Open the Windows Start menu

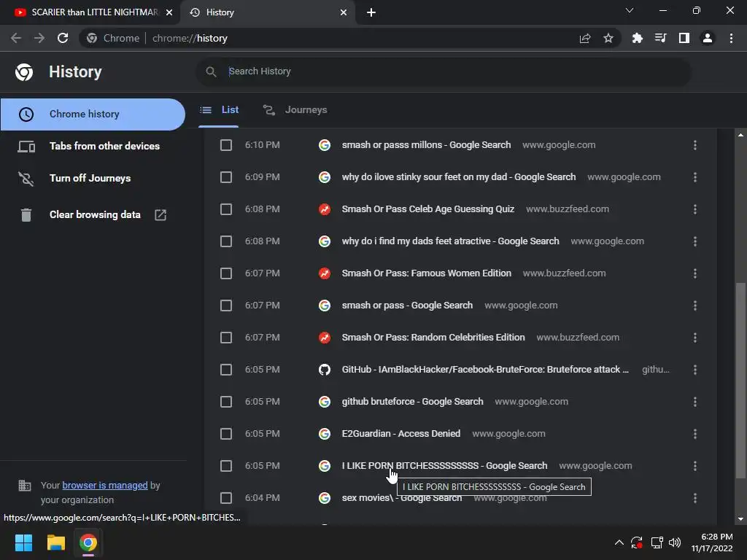23,542
